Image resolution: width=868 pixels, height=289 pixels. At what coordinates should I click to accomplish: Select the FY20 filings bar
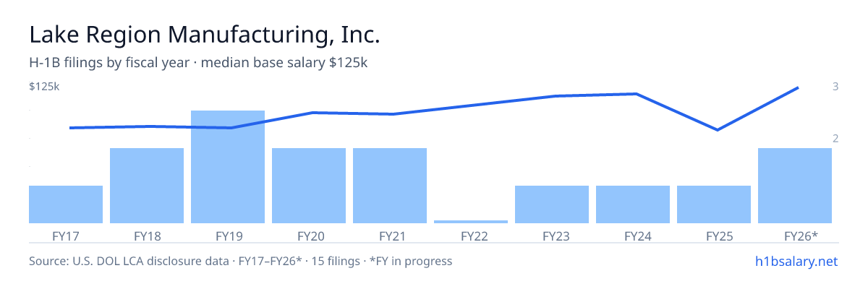tap(309, 186)
